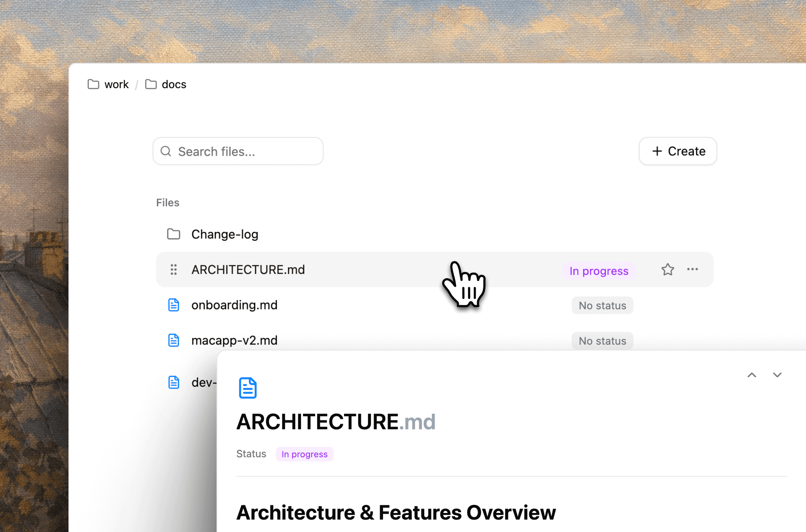Click the large document icon above ARCHITECTURE.md title
This screenshot has height=532, width=806.
coord(248,388)
